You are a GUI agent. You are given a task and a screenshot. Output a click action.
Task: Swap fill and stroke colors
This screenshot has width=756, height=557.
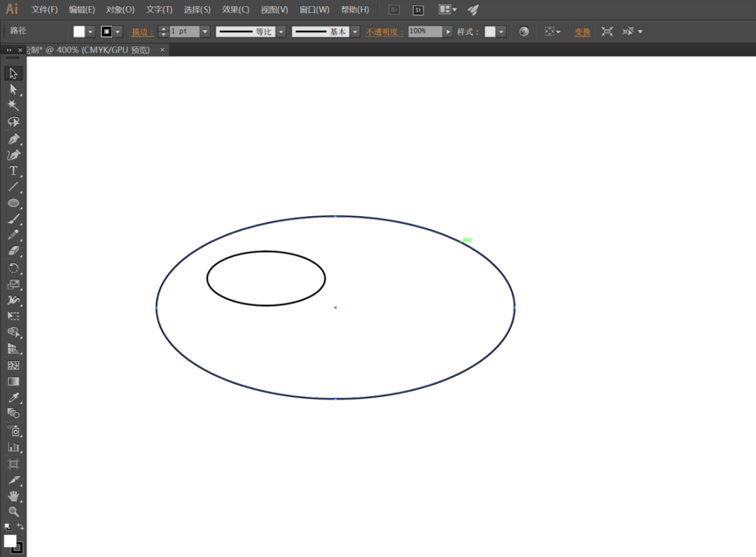[20, 526]
